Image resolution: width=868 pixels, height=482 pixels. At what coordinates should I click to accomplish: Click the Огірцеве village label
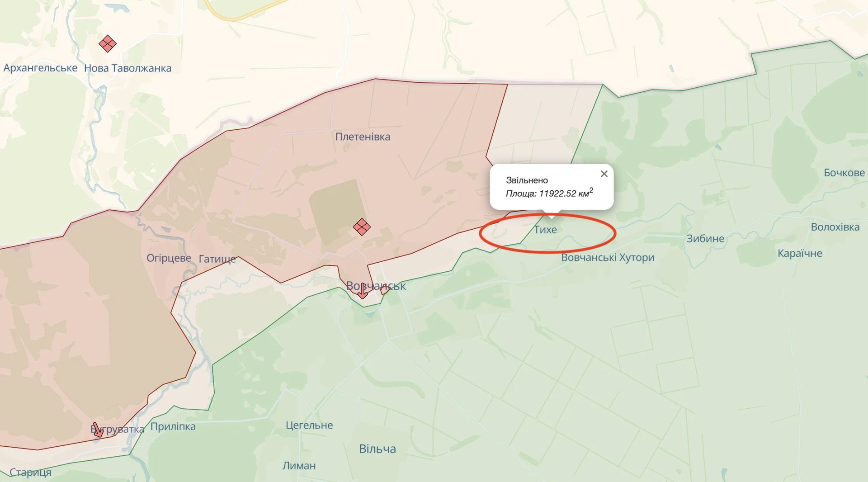pos(169,258)
